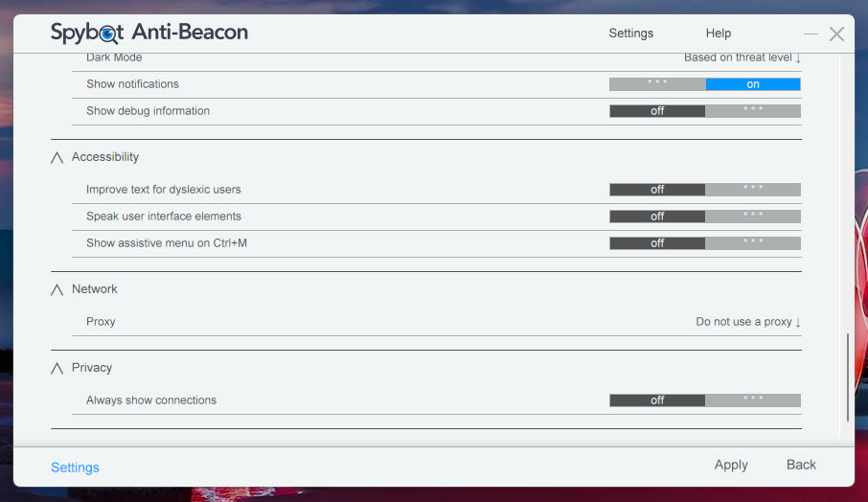
Task: Click the Show notifications label
Action: 132,84
